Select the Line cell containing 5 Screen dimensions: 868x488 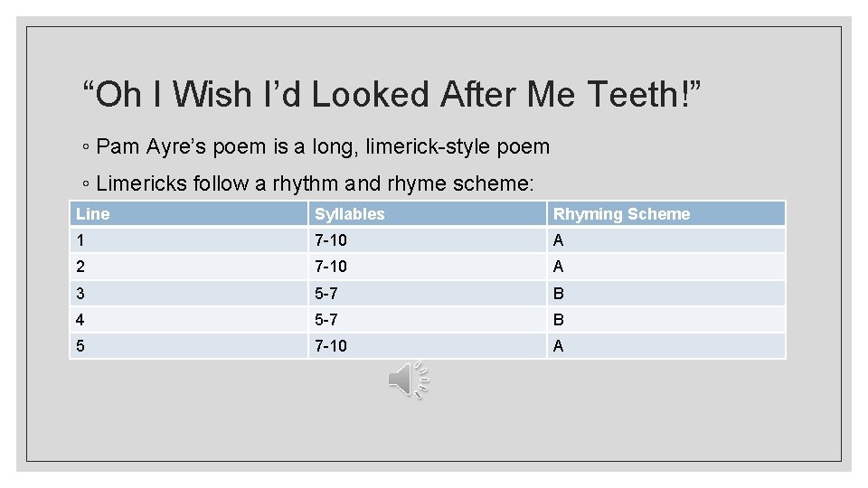click(188, 345)
